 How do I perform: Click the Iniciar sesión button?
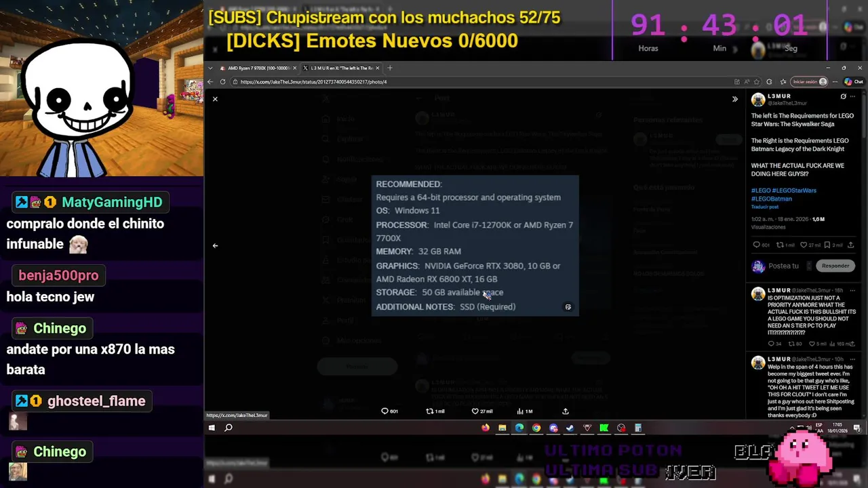coord(810,82)
